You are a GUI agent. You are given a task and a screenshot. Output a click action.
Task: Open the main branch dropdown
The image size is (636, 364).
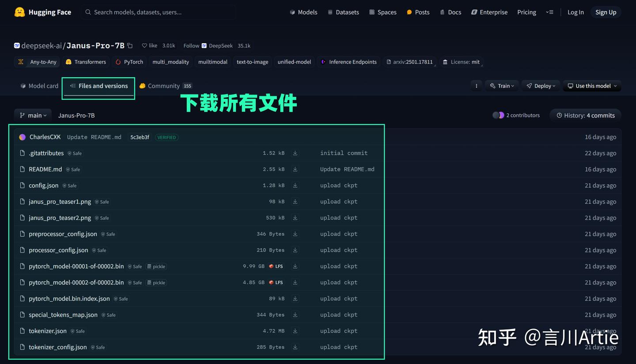tap(33, 115)
